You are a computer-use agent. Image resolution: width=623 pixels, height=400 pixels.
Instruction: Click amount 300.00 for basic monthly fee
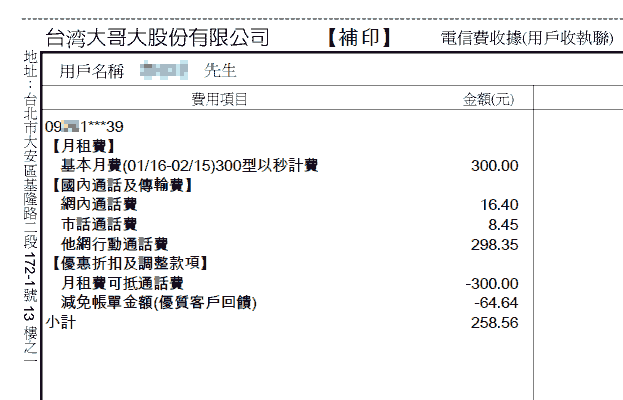point(495,166)
